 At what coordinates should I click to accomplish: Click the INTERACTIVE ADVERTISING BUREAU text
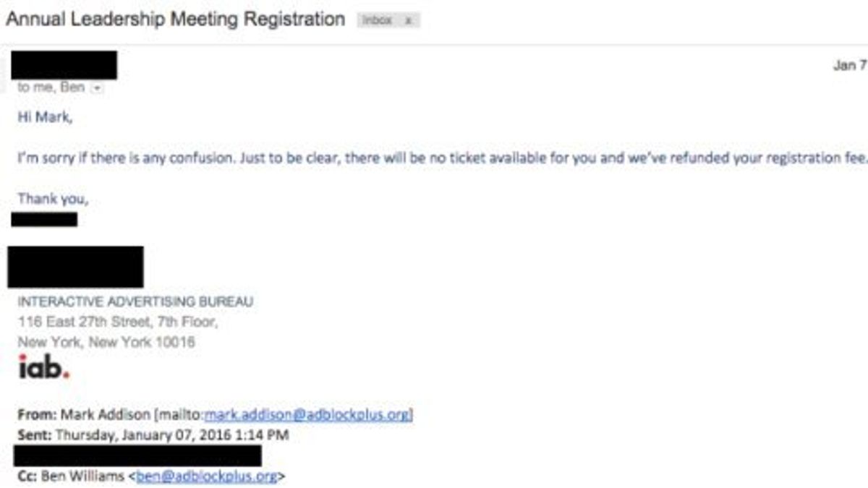(135, 302)
